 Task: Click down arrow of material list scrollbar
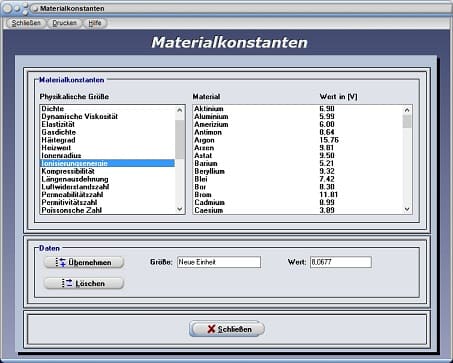tap(407, 209)
